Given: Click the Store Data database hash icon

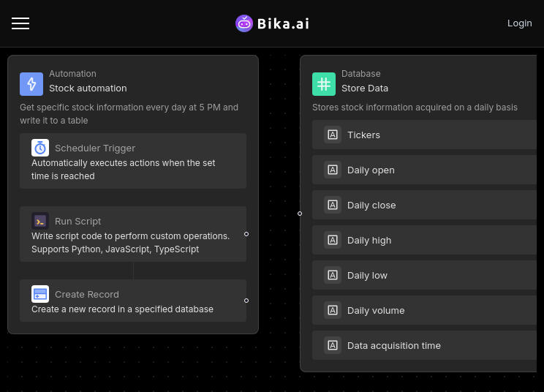Looking at the screenshot, I should point(324,84).
